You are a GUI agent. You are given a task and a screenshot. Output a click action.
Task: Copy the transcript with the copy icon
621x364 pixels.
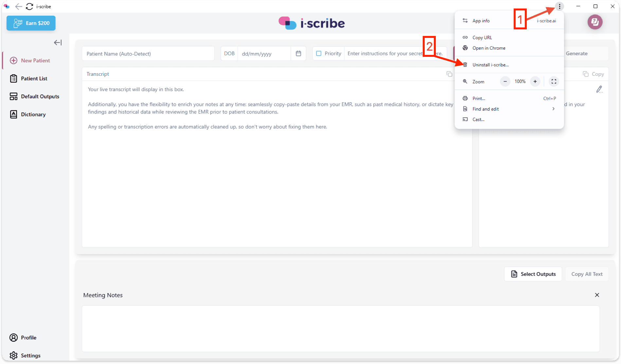449,74
